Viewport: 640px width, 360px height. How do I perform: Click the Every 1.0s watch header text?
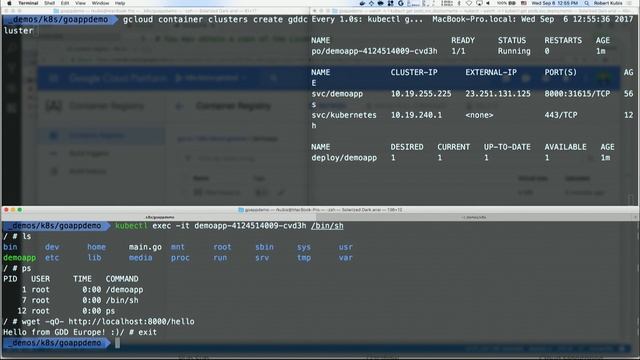(367, 20)
